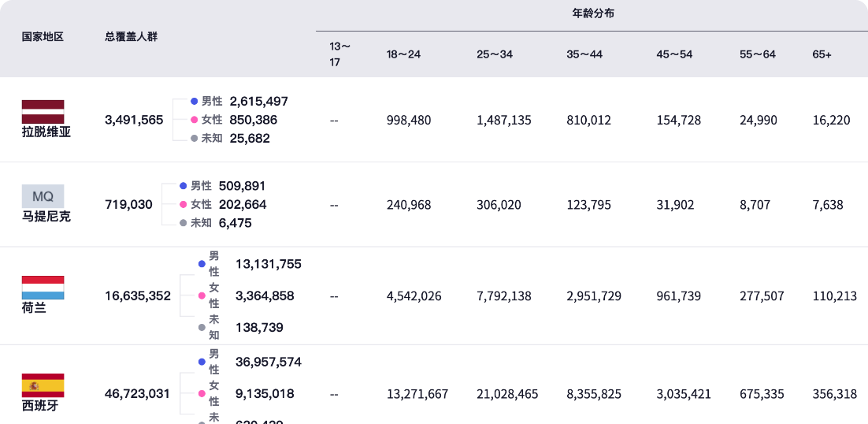Click gray 未知 dot in 马提尼克 row
The height and width of the screenshot is (424, 868).
click(x=184, y=223)
